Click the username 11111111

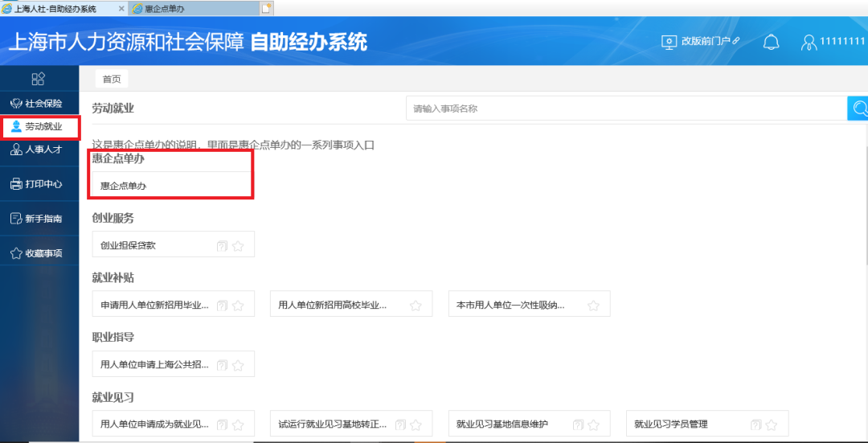pos(842,42)
